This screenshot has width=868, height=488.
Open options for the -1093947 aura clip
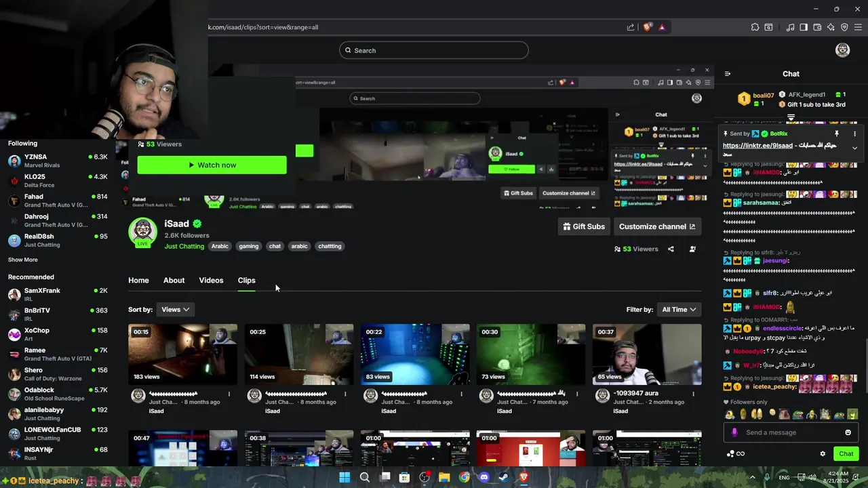(693, 394)
